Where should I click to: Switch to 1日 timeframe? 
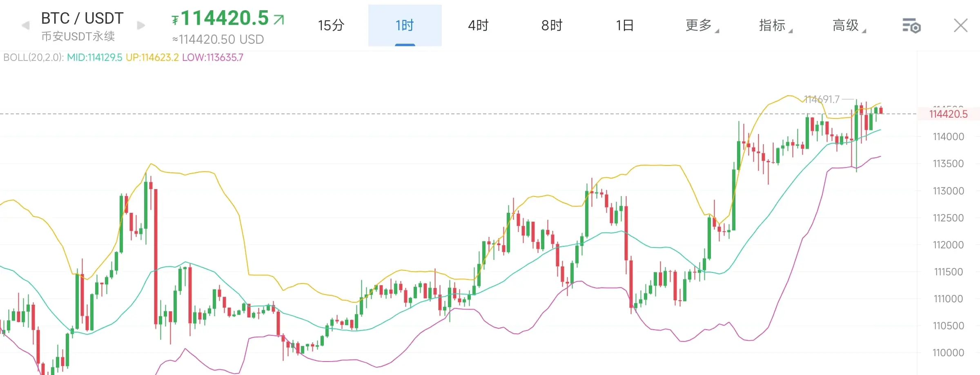625,25
